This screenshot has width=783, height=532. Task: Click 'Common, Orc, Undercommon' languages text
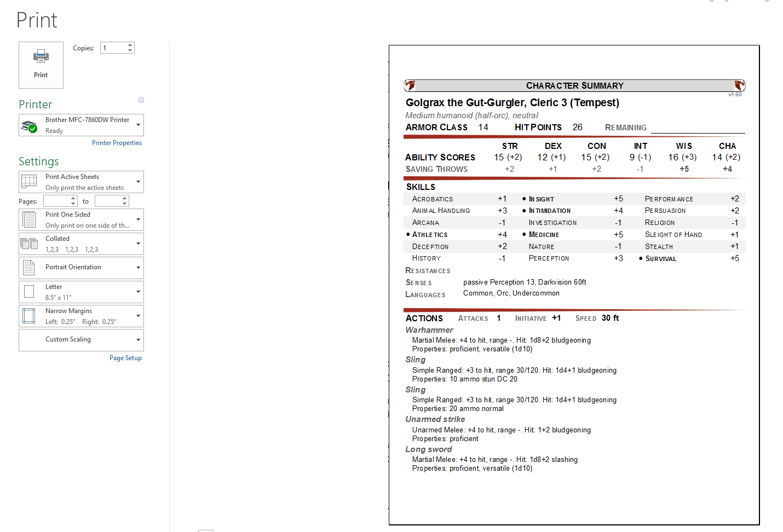click(x=511, y=293)
